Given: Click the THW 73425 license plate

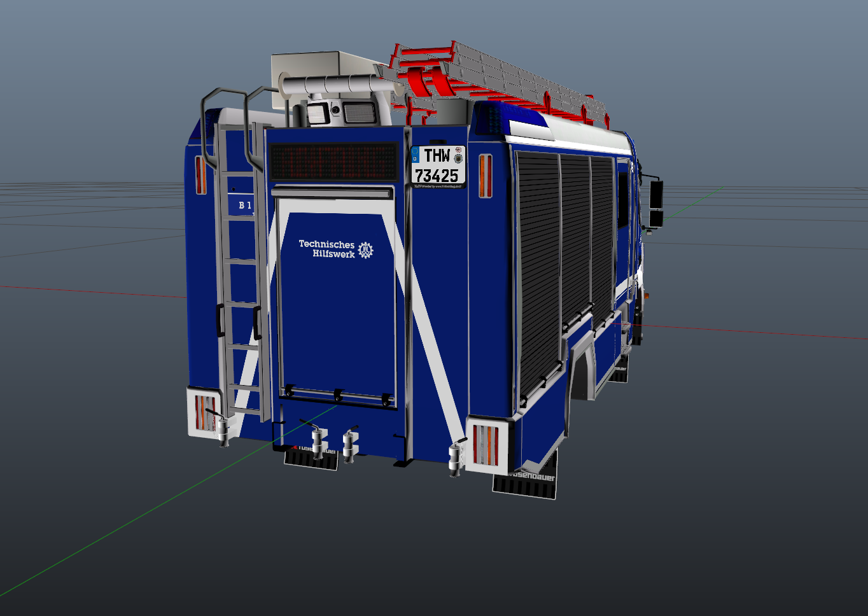Looking at the screenshot, I should (x=438, y=166).
